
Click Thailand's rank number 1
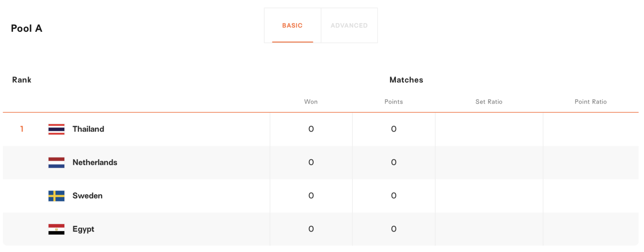tap(22, 129)
